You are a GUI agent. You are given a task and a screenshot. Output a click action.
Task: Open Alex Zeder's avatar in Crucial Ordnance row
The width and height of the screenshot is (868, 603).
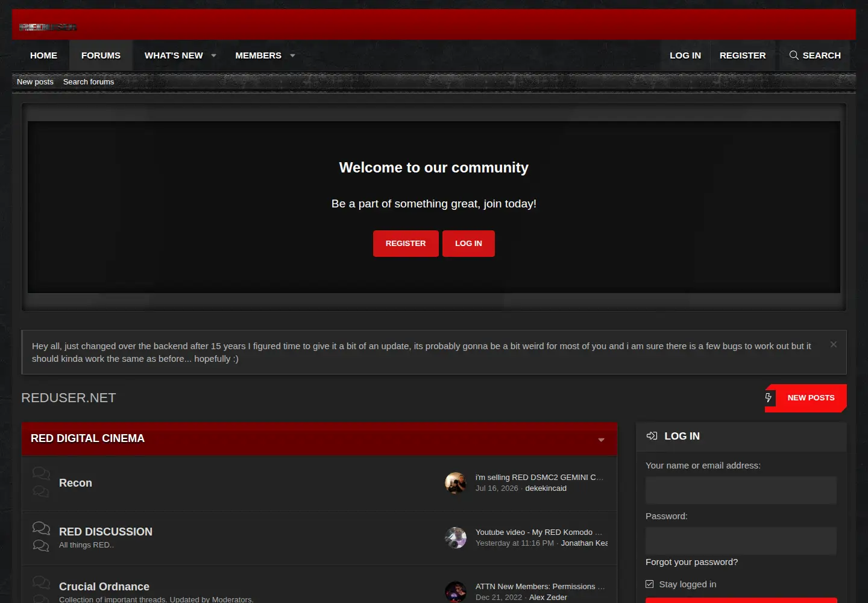click(456, 592)
